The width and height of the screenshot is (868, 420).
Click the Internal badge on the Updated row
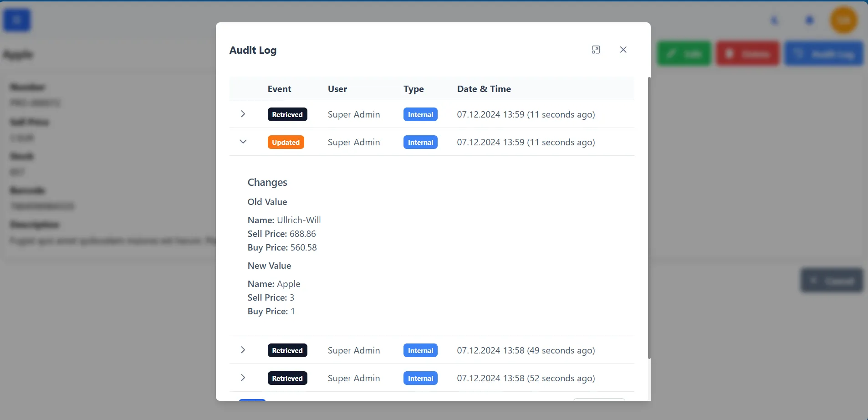pos(420,142)
